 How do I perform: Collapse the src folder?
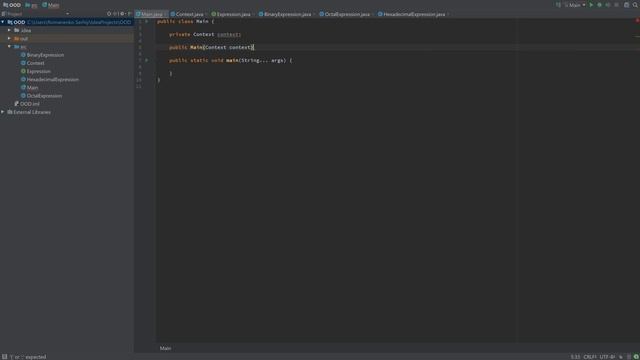[9, 47]
